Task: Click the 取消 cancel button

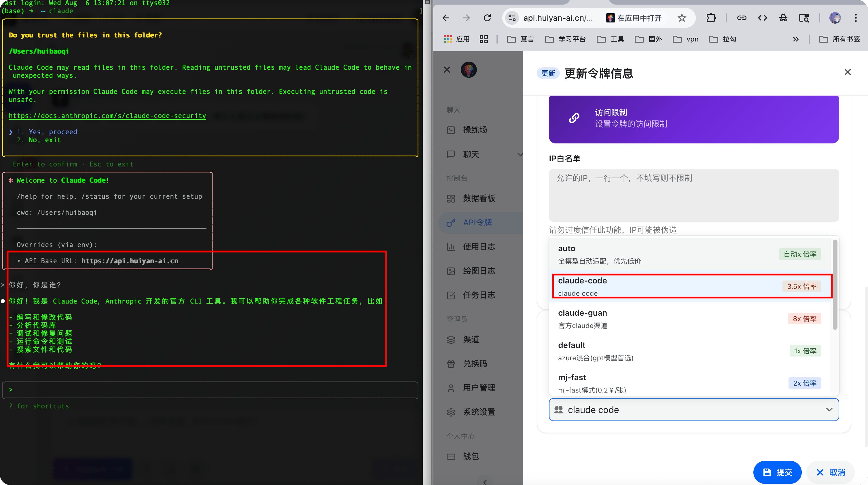Action: (x=831, y=472)
